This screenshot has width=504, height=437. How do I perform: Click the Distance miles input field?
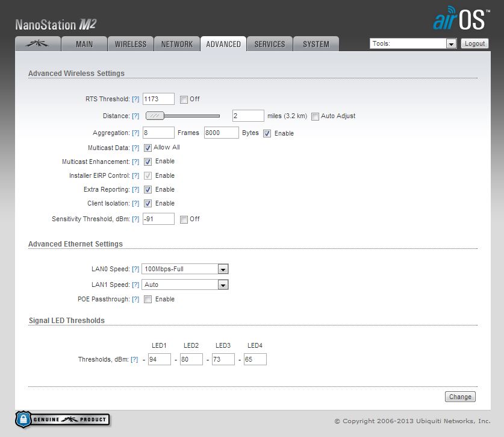click(248, 116)
